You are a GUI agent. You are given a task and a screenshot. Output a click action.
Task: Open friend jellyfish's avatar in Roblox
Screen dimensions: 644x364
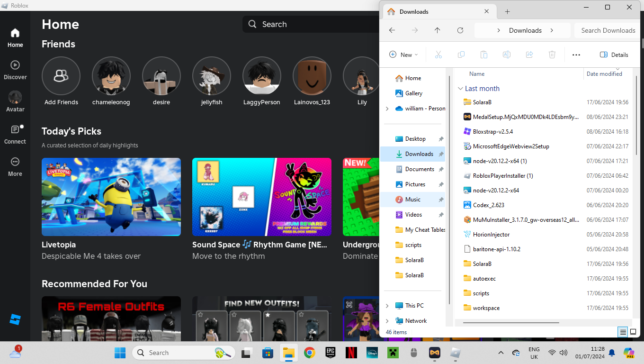pyautogui.click(x=212, y=76)
